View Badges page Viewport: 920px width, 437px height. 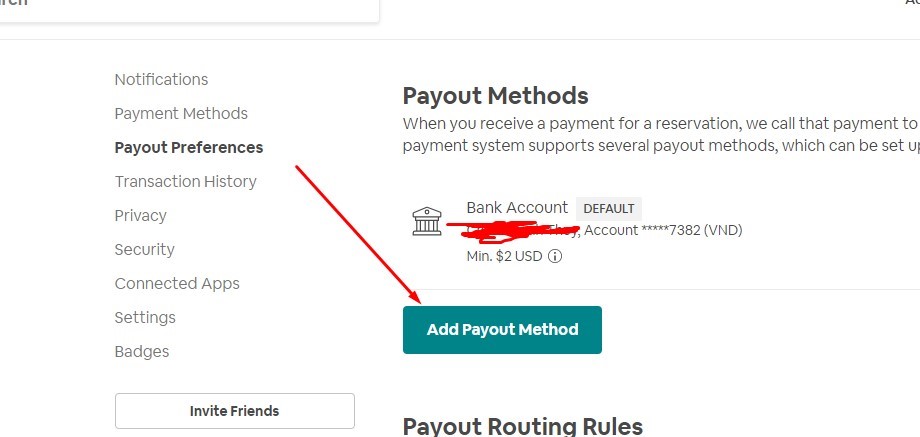click(142, 351)
